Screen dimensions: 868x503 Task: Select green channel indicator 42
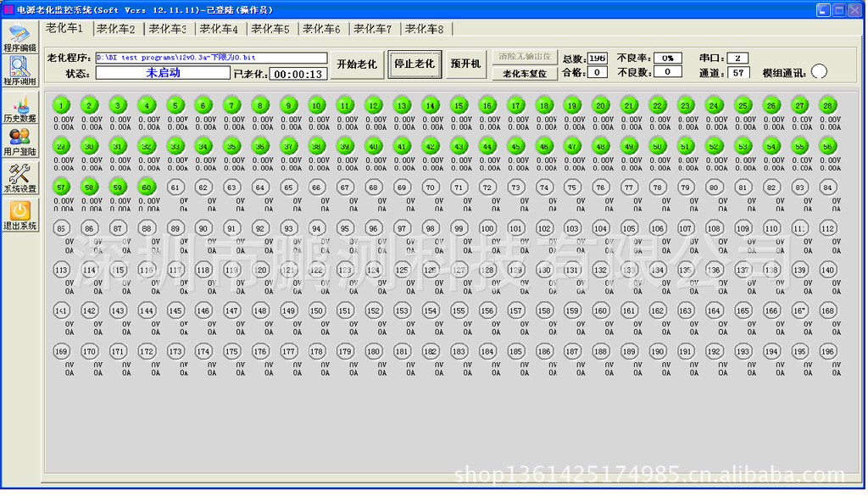pos(430,146)
